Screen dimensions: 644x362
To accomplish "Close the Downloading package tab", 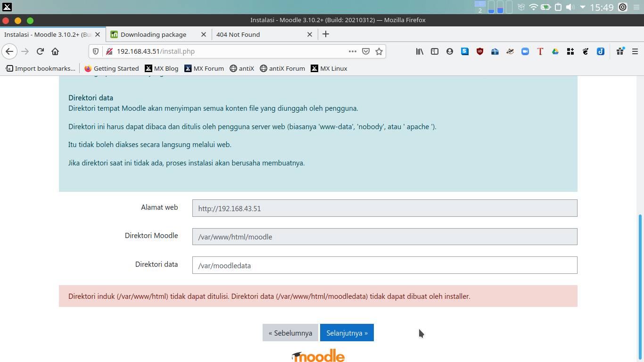I will coord(204,34).
